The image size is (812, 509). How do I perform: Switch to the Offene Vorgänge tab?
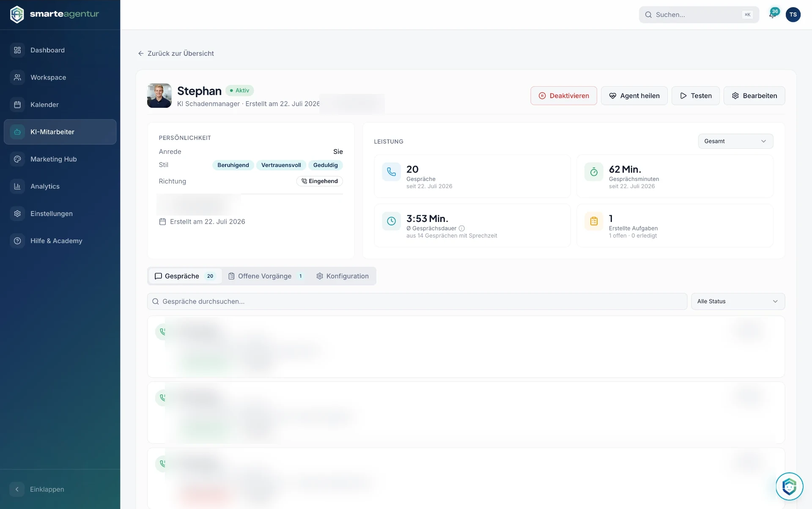click(x=266, y=276)
